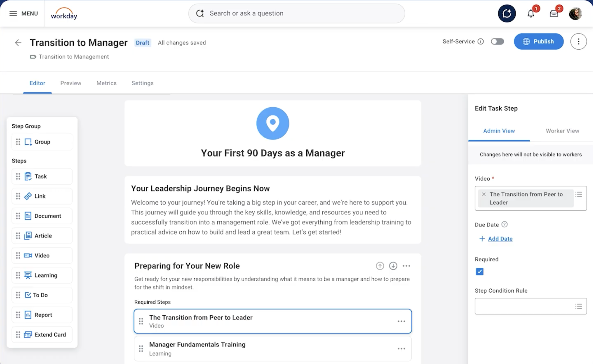This screenshot has height=364, width=593.
Task: Open the notifications bell icon
Action: click(x=531, y=13)
